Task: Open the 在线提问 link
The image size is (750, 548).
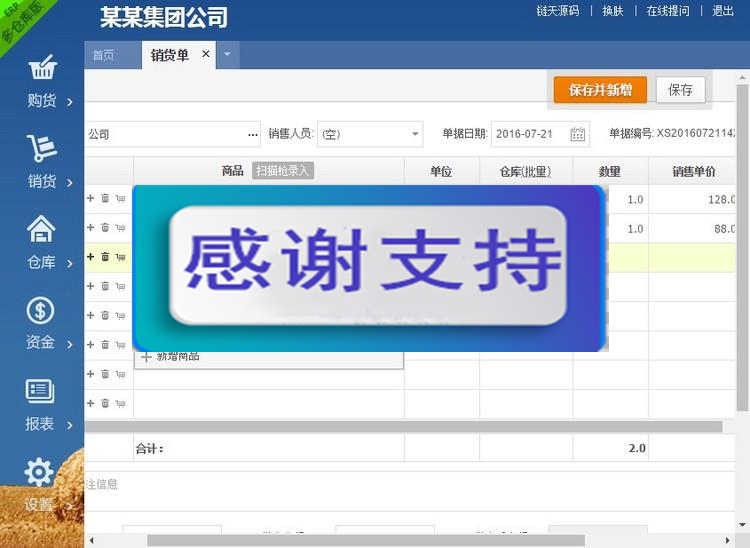Action: (668, 11)
